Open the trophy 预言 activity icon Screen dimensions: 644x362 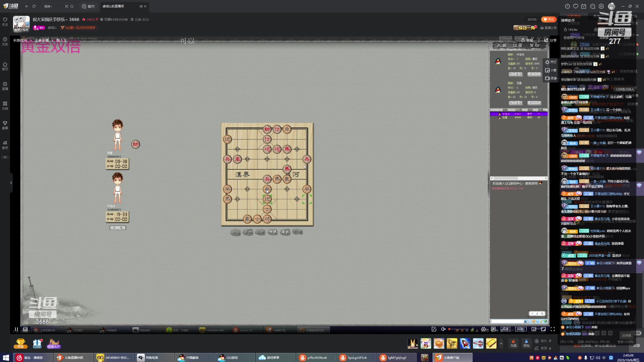click(x=20, y=343)
